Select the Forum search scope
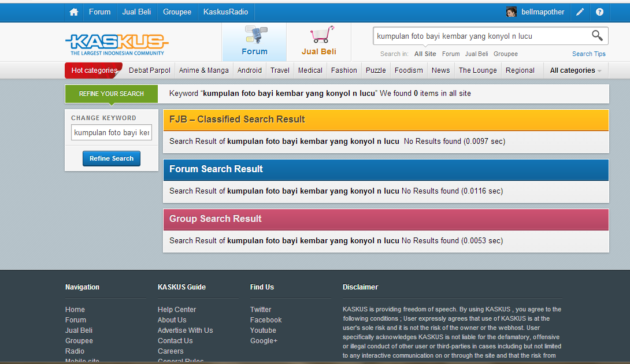This screenshot has width=630, height=364. 451,54
